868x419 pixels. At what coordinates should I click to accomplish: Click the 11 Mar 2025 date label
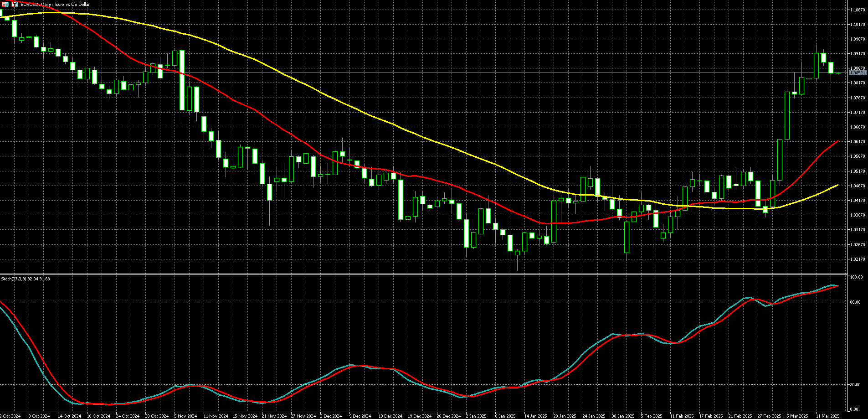pos(827,416)
